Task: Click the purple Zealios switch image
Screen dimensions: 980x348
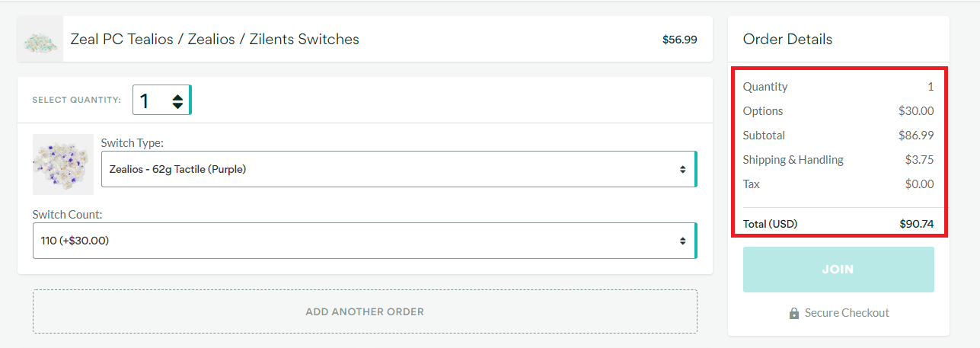Action: (63, 164)
